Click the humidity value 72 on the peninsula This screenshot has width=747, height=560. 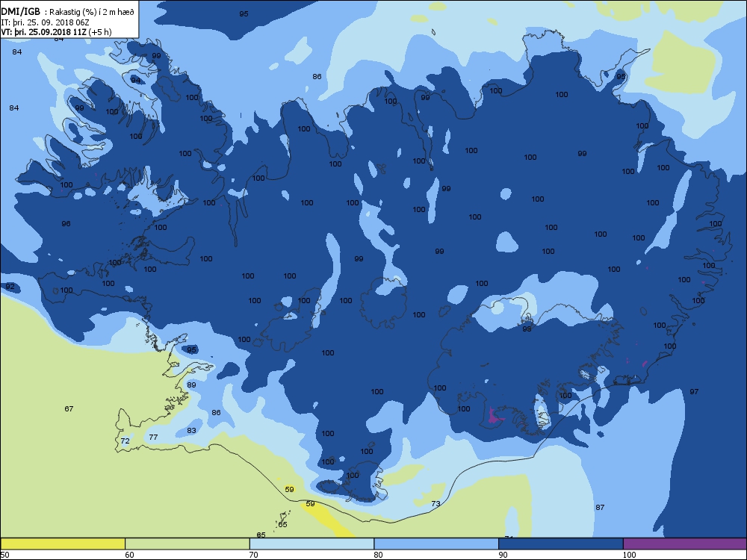coord(125,441)
